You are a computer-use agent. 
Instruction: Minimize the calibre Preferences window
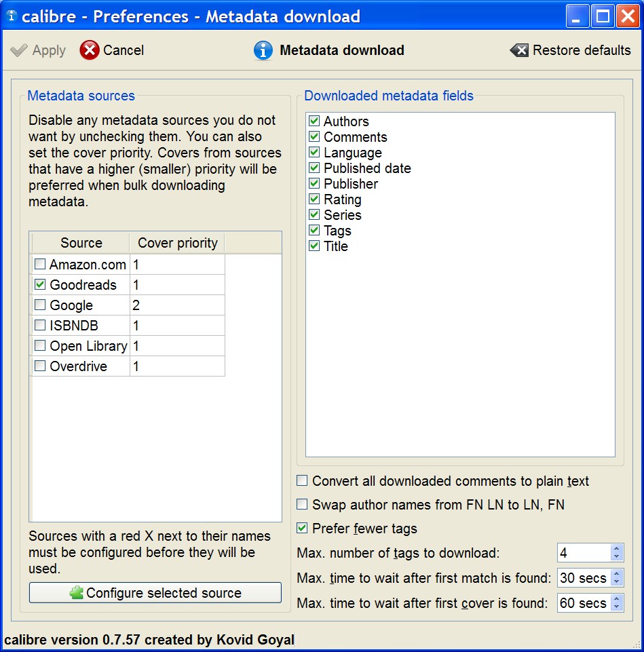point(577,16)
